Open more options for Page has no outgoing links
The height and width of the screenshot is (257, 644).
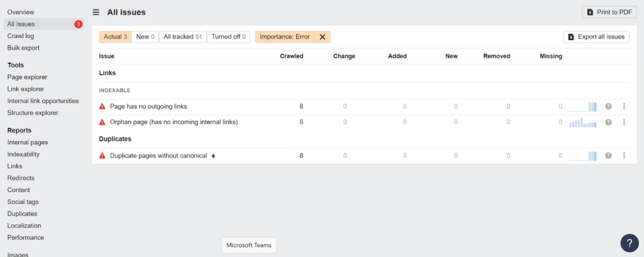(624, 106)
